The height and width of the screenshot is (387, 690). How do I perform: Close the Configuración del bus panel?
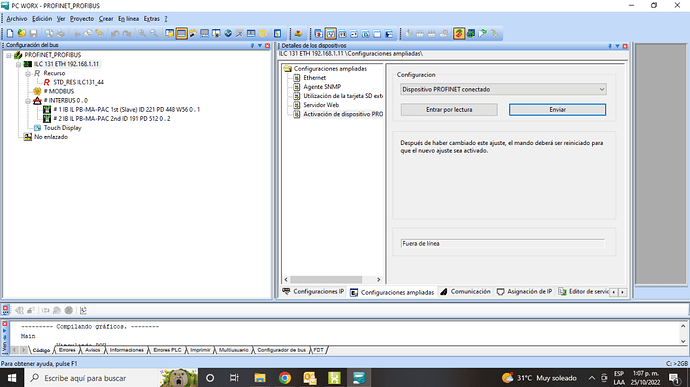coord(267,45)
